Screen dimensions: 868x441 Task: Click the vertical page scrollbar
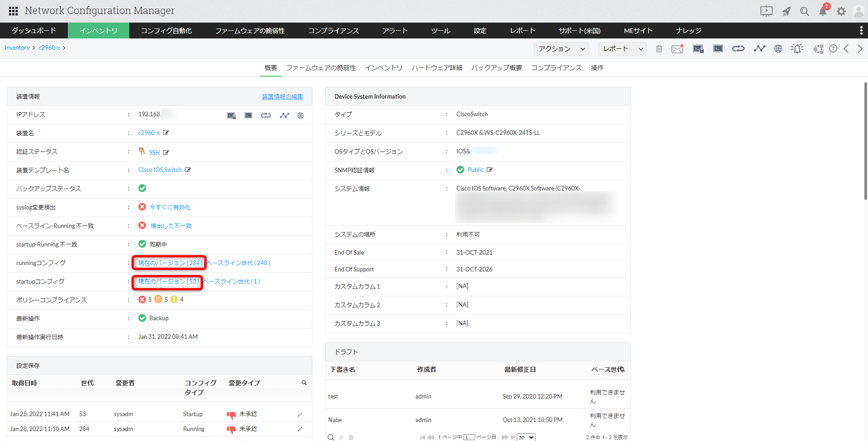click(x=865, y=140)
